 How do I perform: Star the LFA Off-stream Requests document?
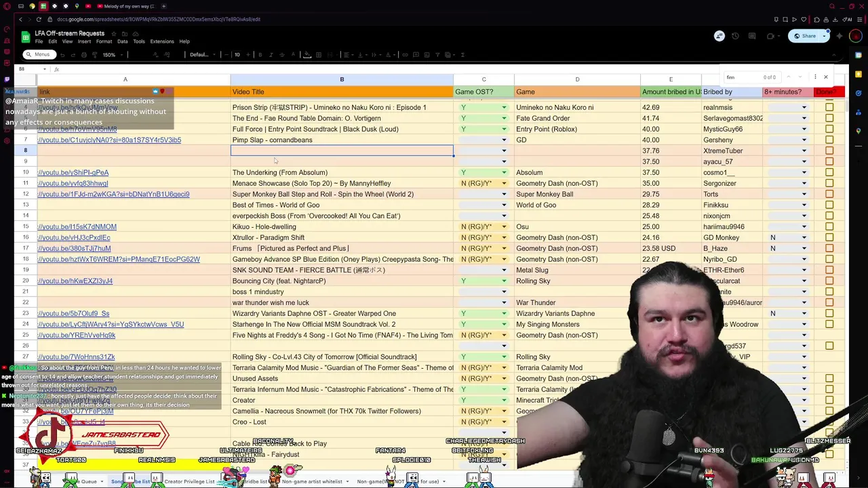114,33
